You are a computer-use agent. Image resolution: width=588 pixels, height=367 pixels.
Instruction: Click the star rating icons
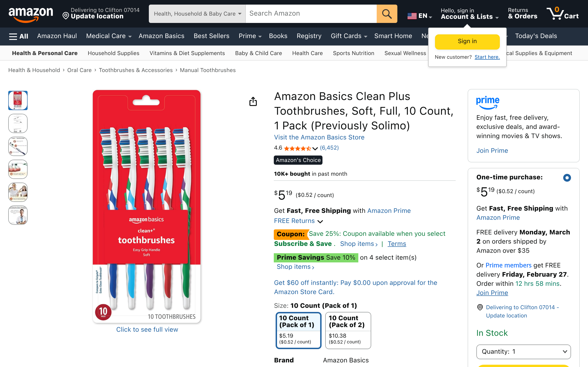coord(297,148)
